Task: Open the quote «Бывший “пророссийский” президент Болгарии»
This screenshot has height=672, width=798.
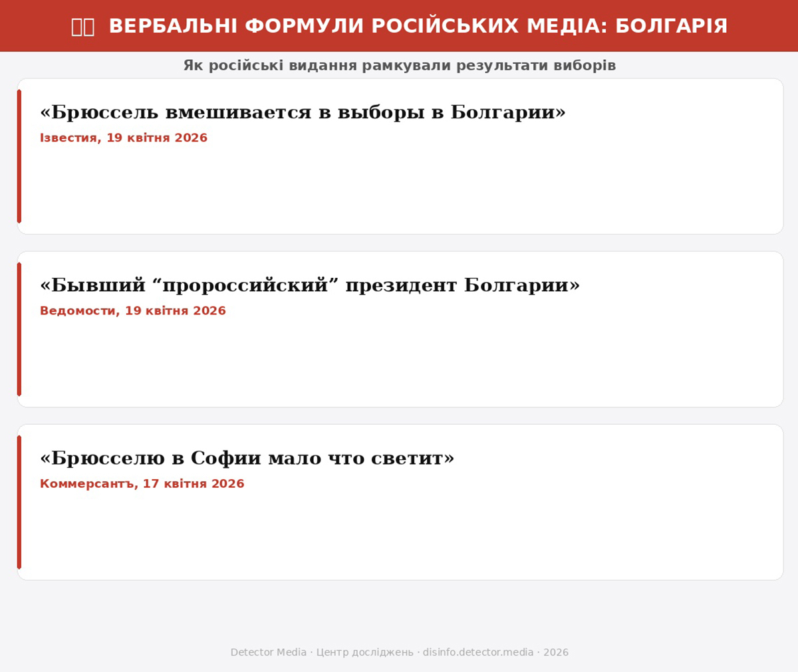Action: [x=310, y=284]
